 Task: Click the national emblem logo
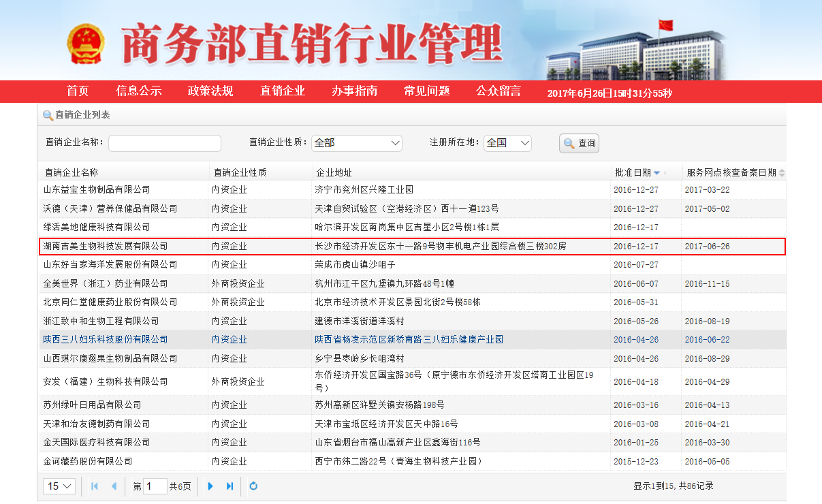[x=86, y=45]
